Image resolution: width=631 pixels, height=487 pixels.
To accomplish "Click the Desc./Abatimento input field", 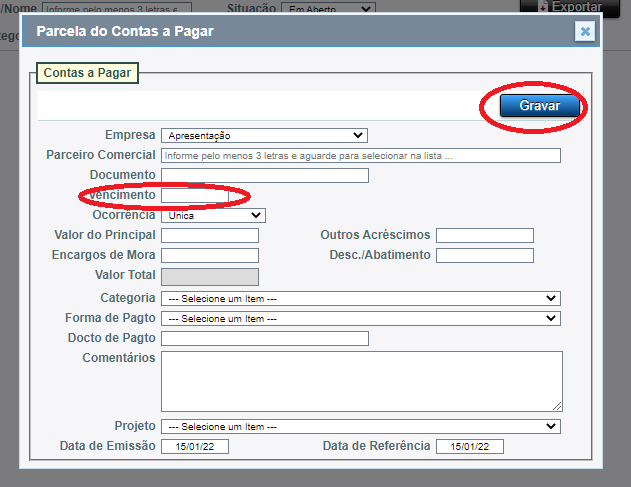I will pos(484,255).
